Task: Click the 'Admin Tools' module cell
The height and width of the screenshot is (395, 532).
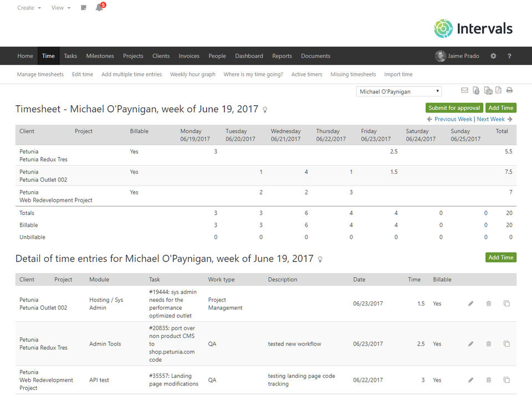Action: tap(105, 344)
